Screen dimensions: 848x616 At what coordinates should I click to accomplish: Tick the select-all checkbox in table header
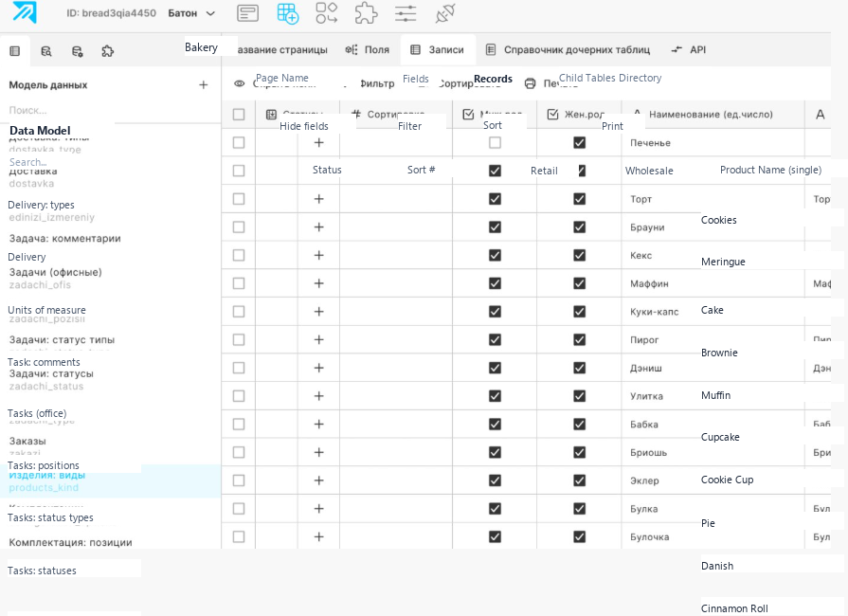coord(239,115)
